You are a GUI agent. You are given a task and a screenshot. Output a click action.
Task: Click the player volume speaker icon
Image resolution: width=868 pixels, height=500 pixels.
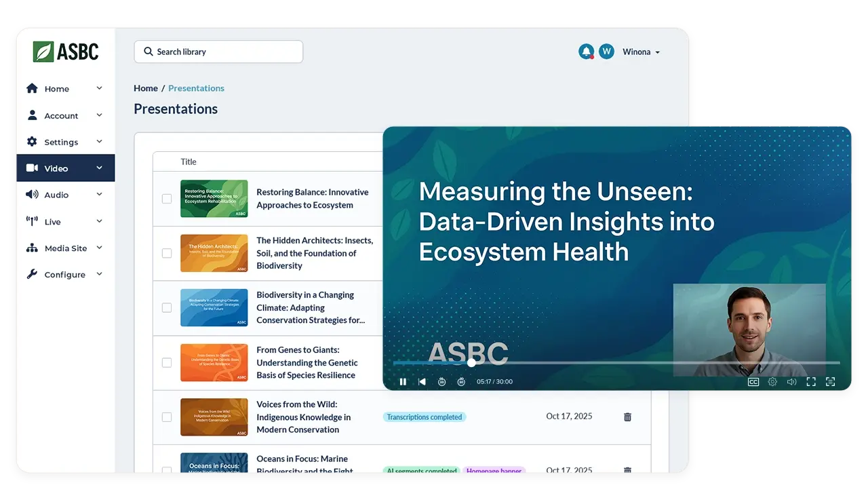click(791, 382)
